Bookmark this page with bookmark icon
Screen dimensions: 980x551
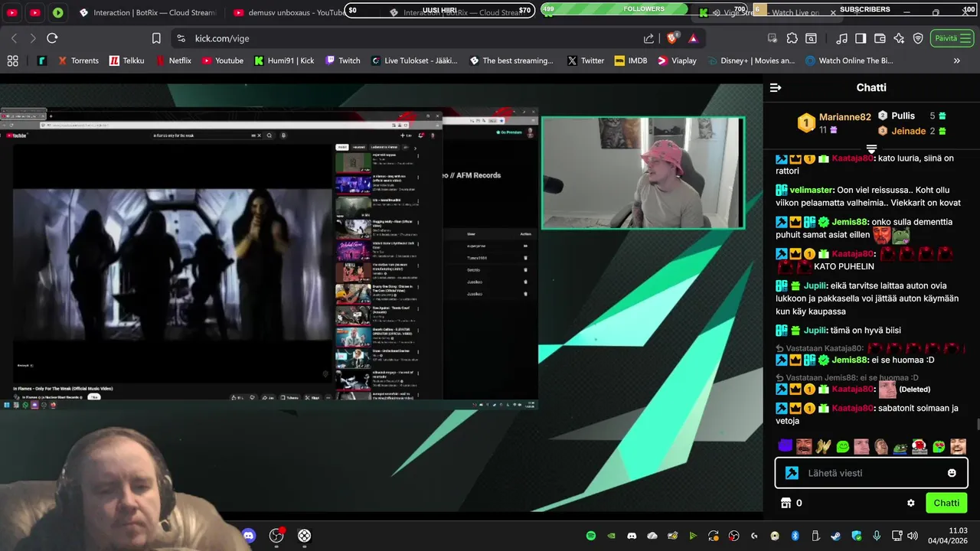point(156,38)
